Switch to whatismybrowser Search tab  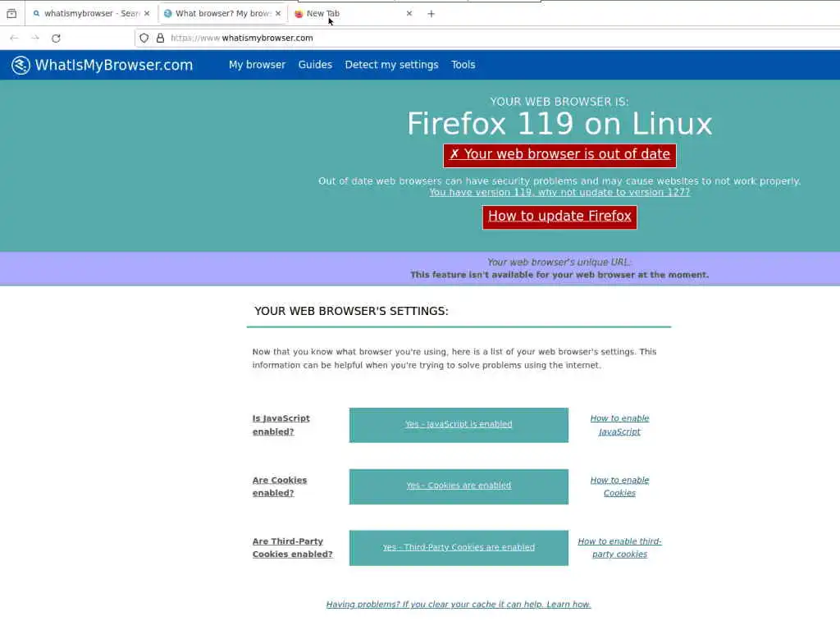(x=92, y=13)
